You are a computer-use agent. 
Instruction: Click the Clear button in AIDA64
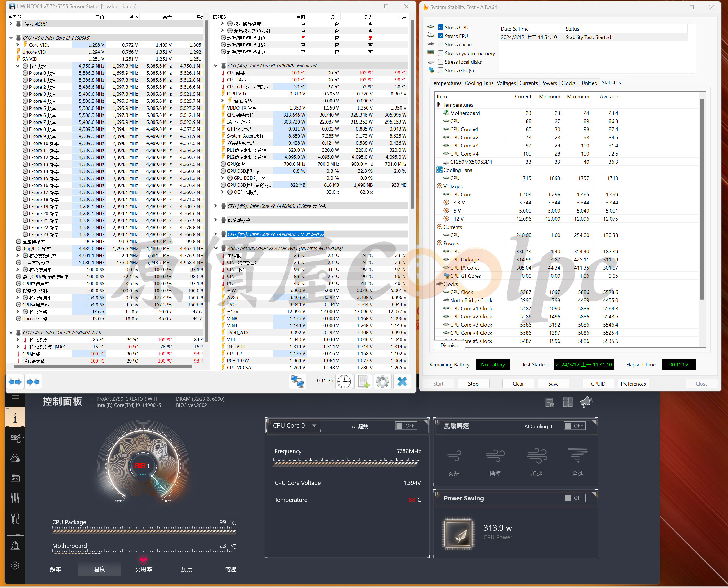518,384
